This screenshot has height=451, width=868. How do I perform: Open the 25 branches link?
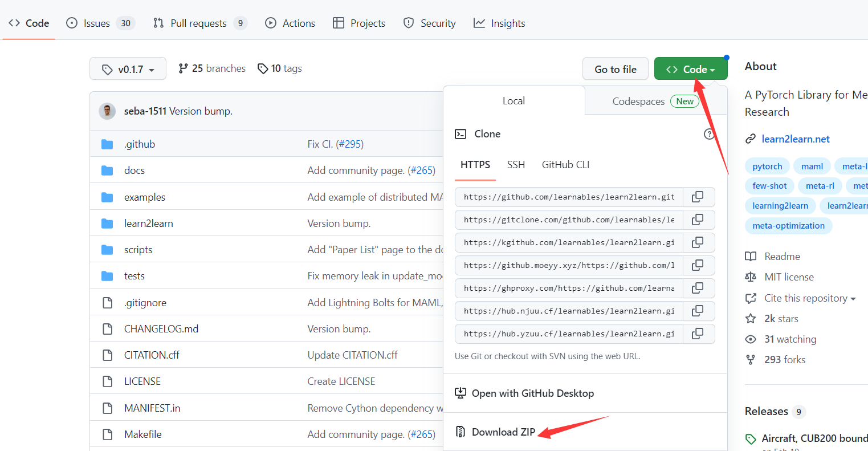click(212, 68)
